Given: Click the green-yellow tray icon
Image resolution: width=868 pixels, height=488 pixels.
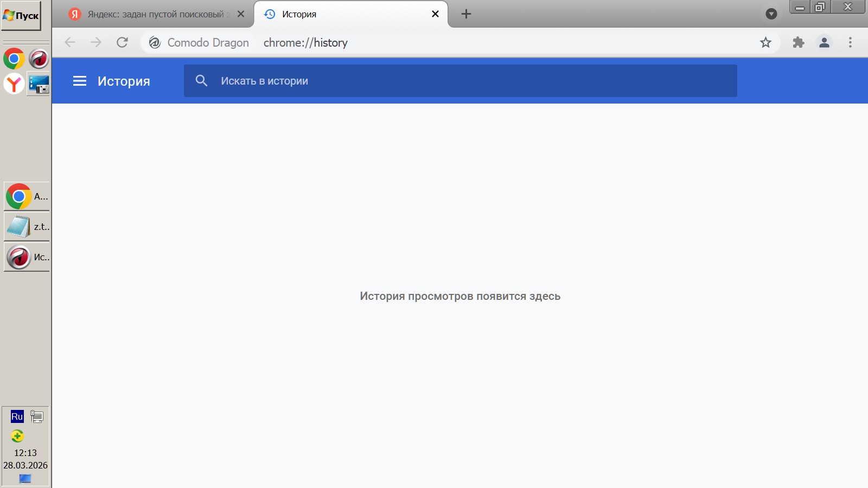Looking at the screenshot, I should tap(17, 436).
